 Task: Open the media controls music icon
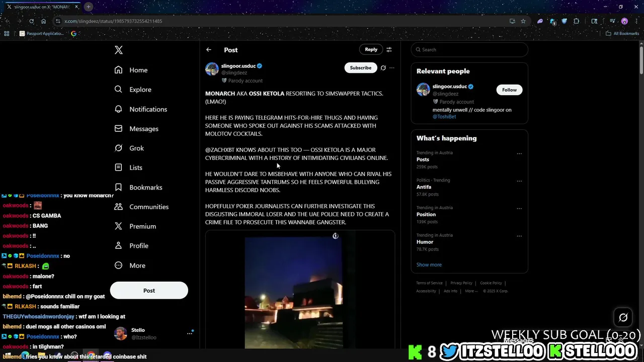612,21
